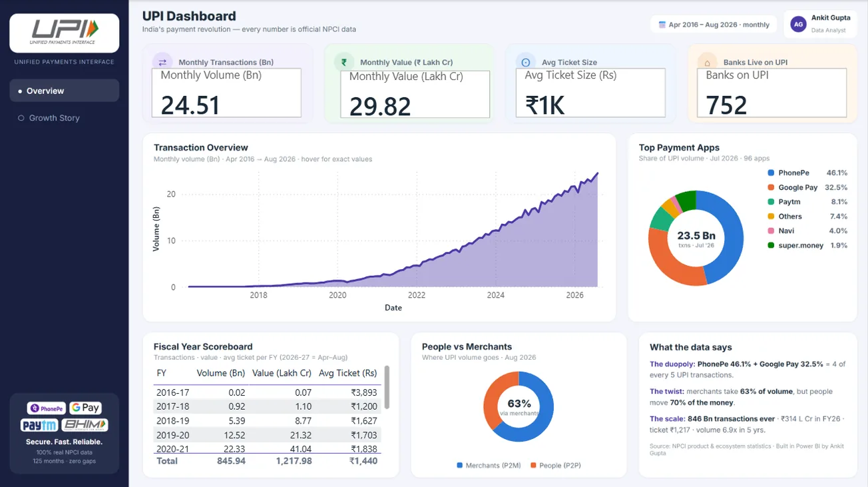This screenshot has width=868, height=487.
Task: Click the 24.51 Monthly Volume card value
Action: [x=190, y=105]
